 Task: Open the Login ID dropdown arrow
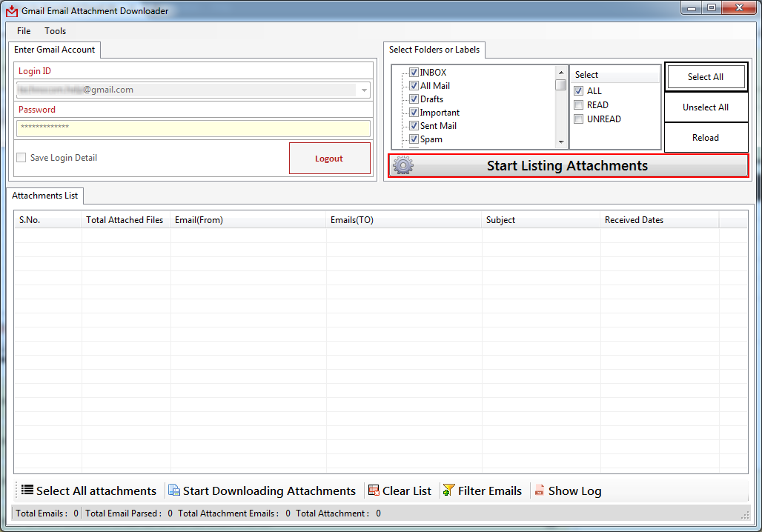coord(364,90)
